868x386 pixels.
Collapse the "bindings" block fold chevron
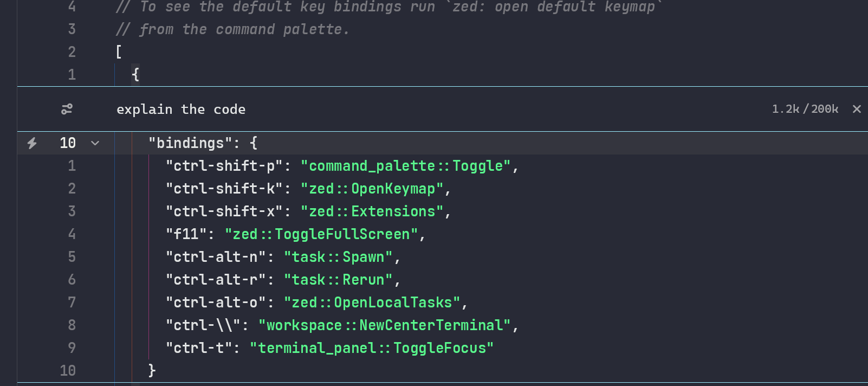95,143
